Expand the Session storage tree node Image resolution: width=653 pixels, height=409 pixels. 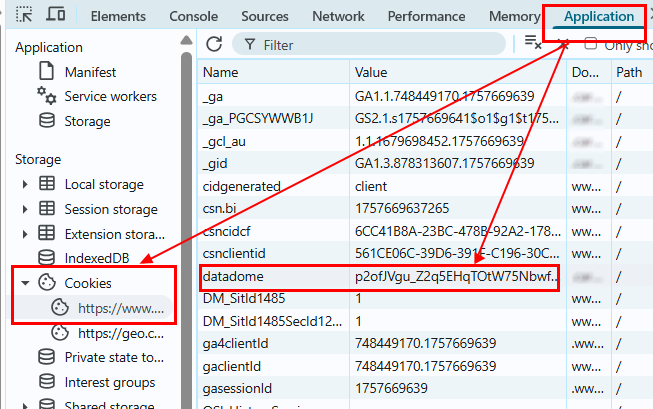(25, 209)
